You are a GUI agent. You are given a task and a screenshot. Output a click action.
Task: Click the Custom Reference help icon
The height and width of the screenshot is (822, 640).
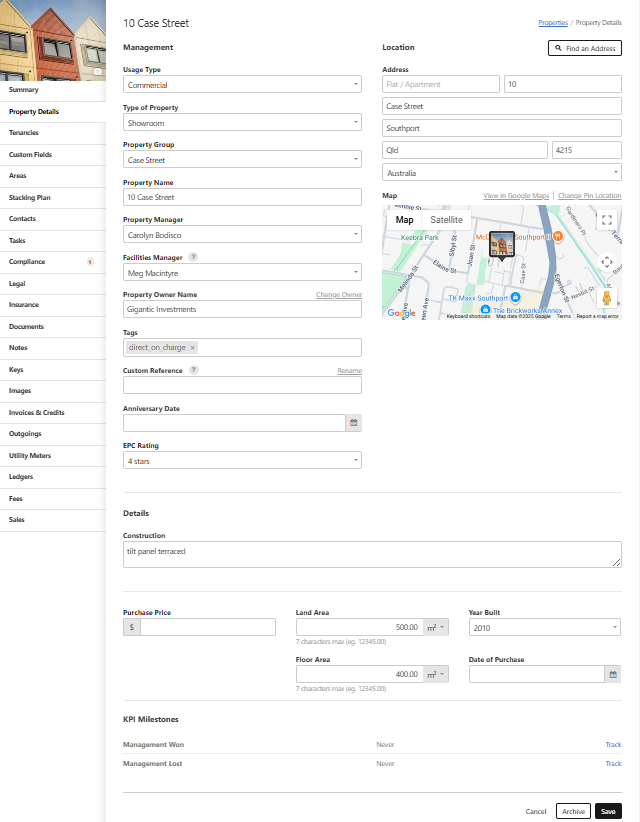coord(193,370)
